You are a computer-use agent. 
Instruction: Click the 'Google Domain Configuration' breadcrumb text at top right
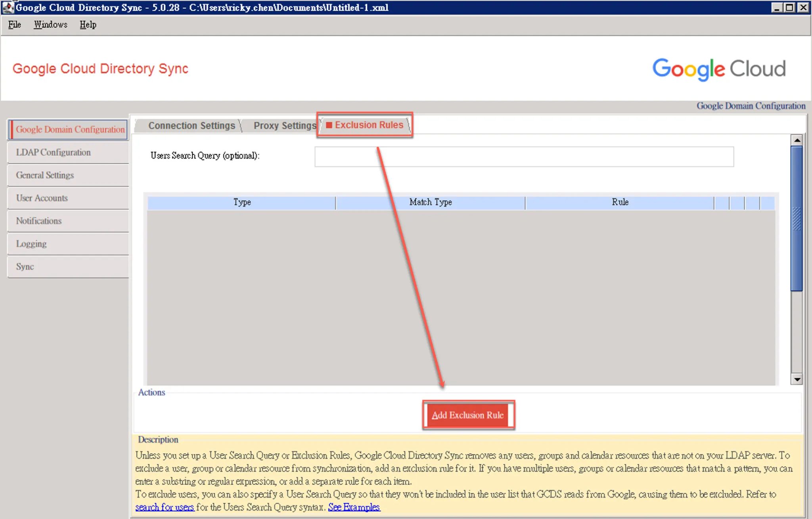pyautogui.click(x=751, y=106)
